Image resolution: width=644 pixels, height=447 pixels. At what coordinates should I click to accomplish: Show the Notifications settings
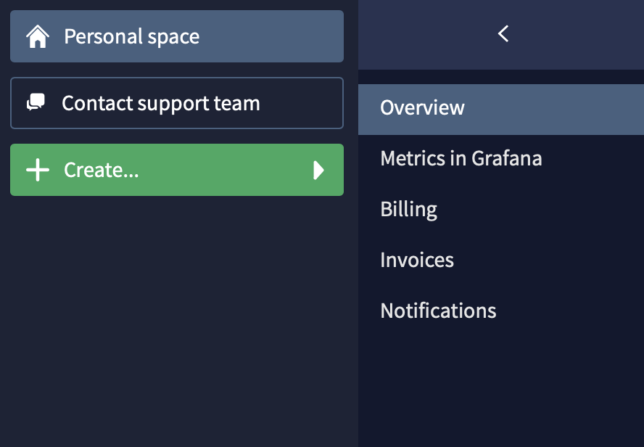coord(437,311)
